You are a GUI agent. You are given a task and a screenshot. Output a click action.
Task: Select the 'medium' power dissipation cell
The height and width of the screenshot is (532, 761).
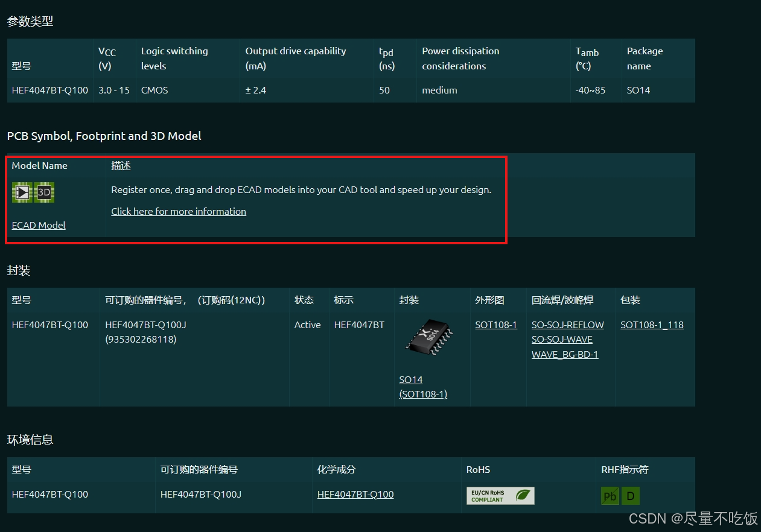[x=439, y=90]
